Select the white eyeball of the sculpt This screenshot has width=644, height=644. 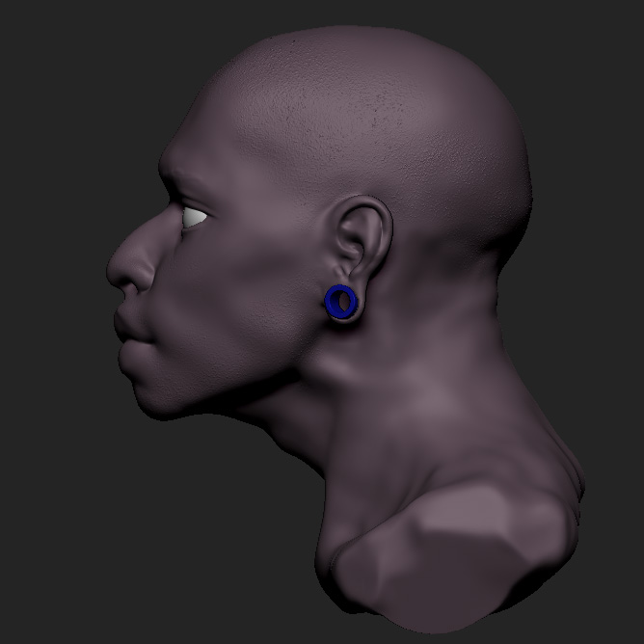coord(194,217)
